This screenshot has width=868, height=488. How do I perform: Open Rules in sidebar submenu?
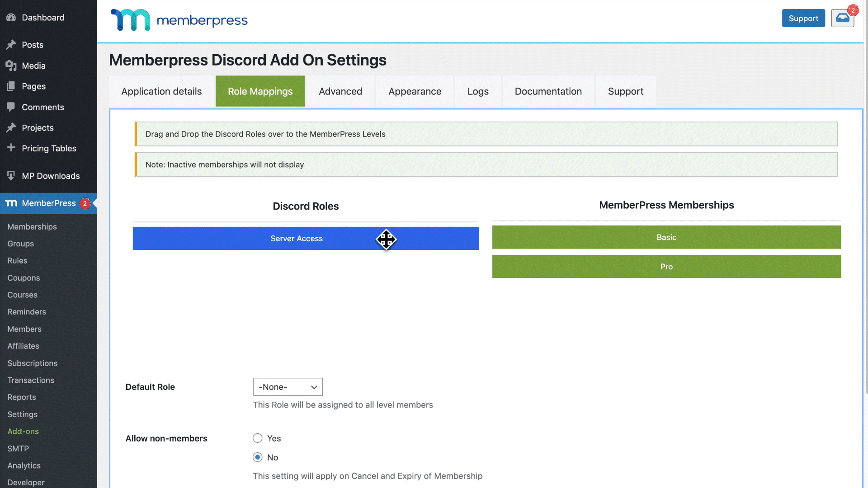pyautogui.click(x=17, y=261)
